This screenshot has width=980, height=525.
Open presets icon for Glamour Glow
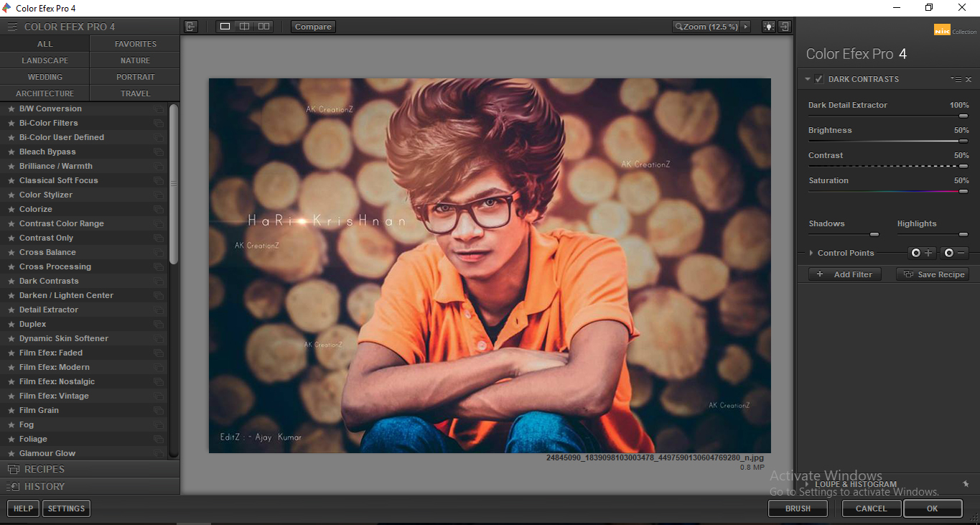click(159, 454)
